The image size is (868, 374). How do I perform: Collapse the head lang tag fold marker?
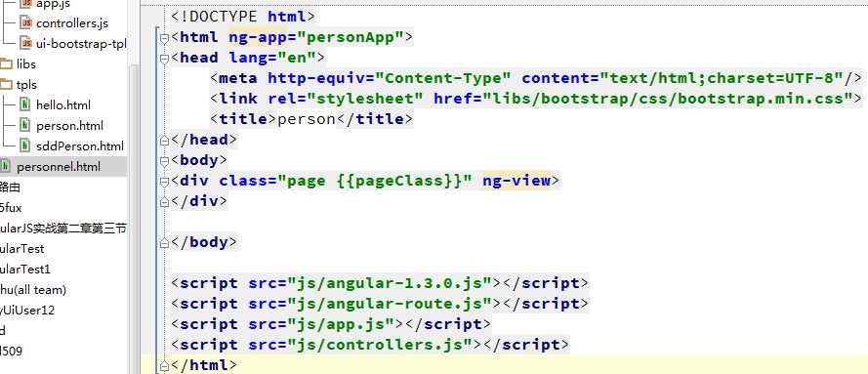tap(164, 60)
